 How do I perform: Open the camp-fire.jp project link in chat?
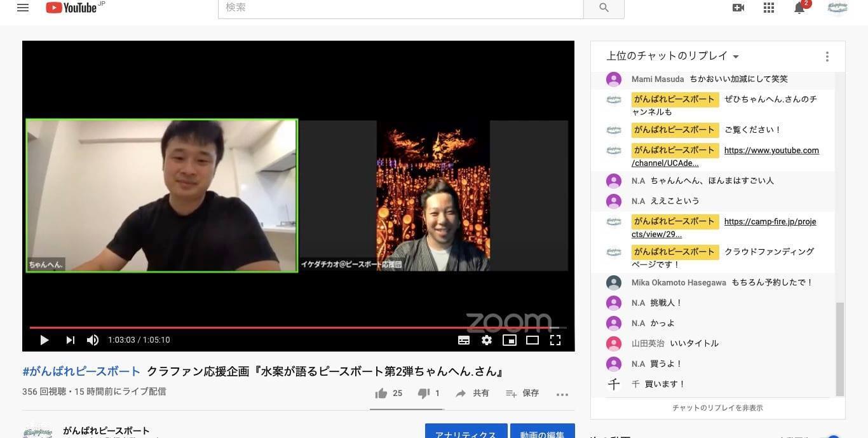[x=770, y=222]
